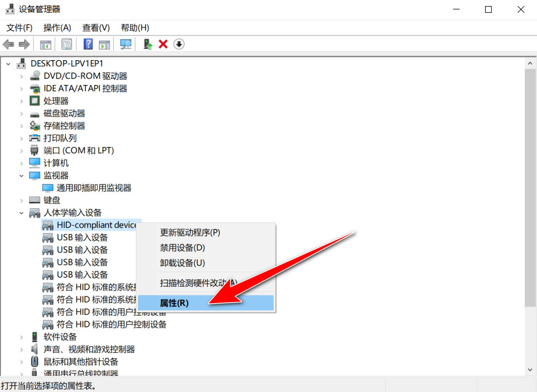Click the Forward navigation arrow icon
The image size is (537, 392).
(23, 44)
